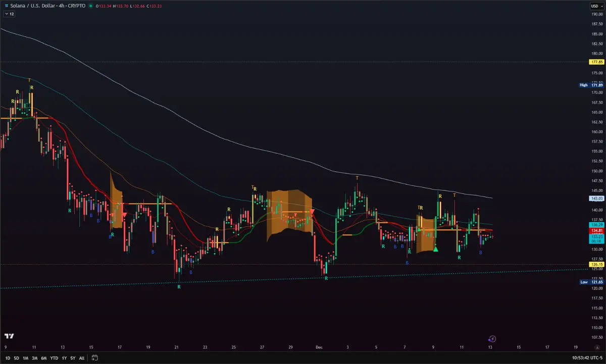The height and width of the screenshot is (364, 606).
Task: Click the high value H133.70
Action: click(122, 6)
